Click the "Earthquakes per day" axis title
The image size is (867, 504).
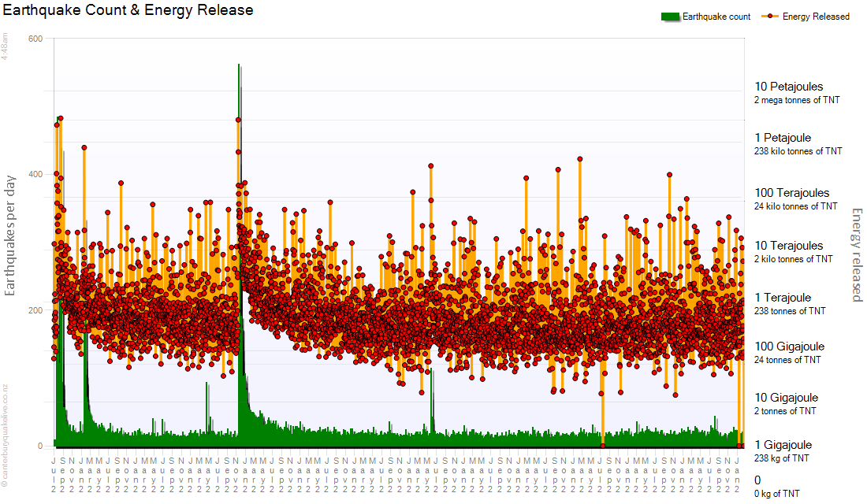(x=11, y=235)
